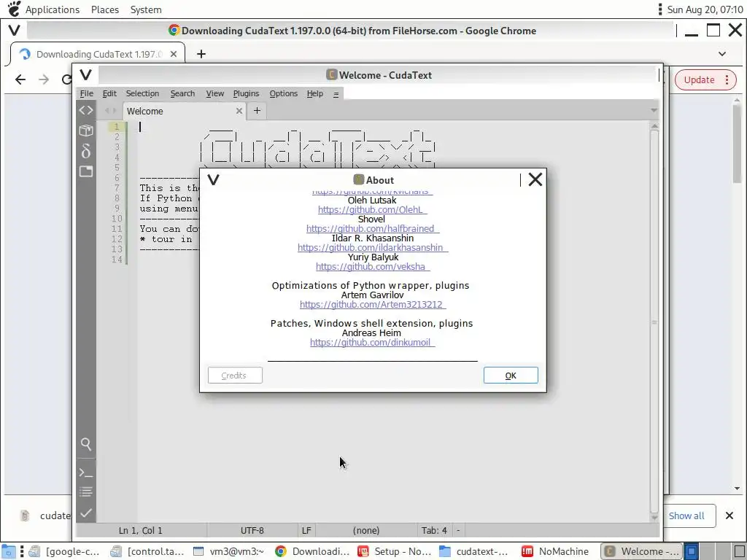Image resolution: width=747 pixels, height=560 pixels.
Task: Click the UTF-8 encoding status cell
Action: (x=252, y=530)
